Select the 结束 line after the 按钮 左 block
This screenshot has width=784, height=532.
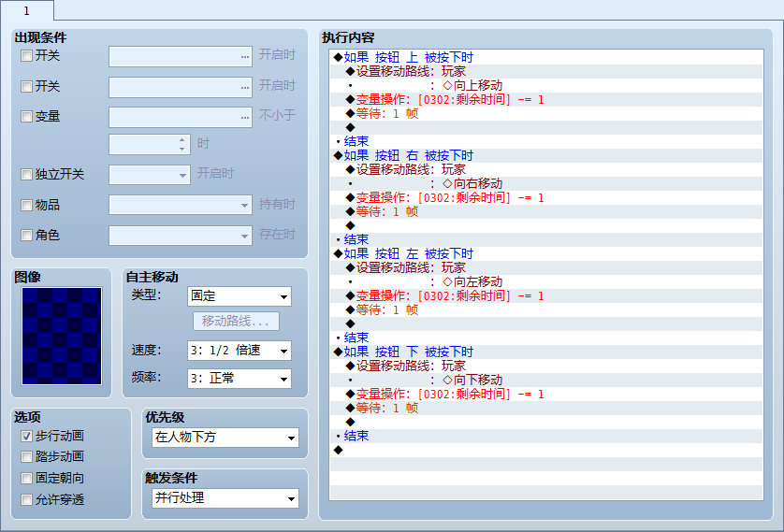click(546, 338)
